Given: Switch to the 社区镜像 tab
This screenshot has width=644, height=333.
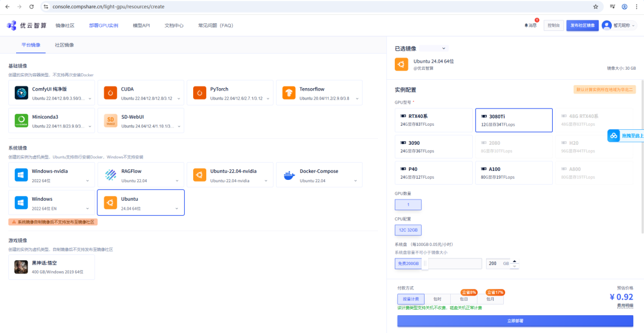Looking at the screenshot, I should pos(64,45).
